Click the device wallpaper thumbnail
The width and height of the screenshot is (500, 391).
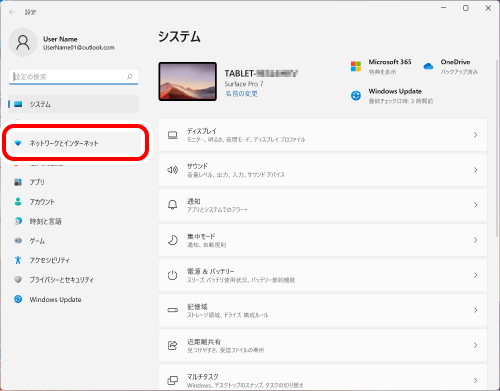[187, 81]
